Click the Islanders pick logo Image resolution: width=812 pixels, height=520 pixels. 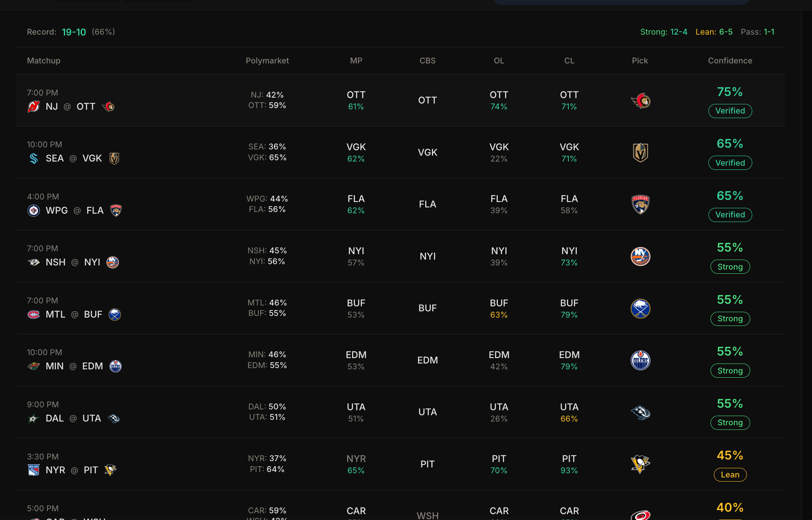click(x=640, y=256)
